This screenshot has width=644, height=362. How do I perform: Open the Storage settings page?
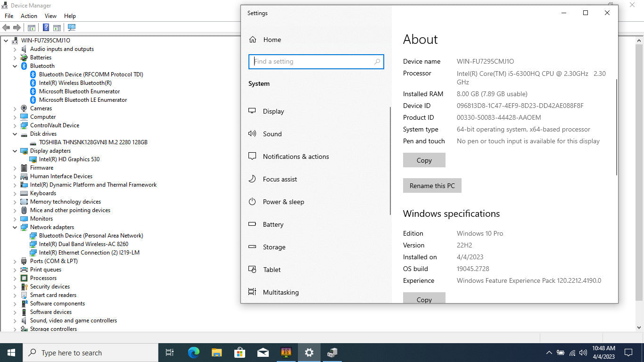pos(274,247)
